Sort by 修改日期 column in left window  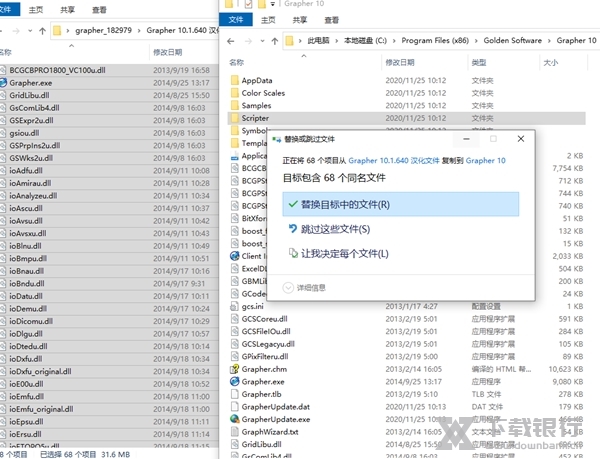click(168, 52)
